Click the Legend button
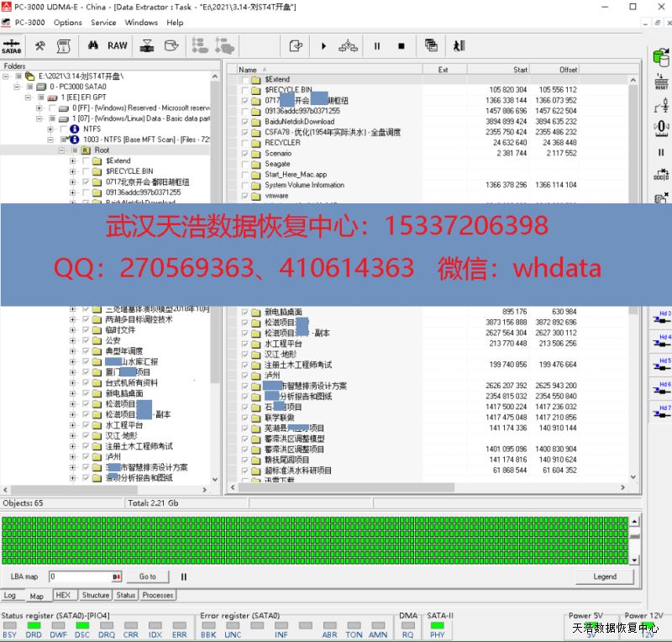672x642 pixels. [604, 576]
